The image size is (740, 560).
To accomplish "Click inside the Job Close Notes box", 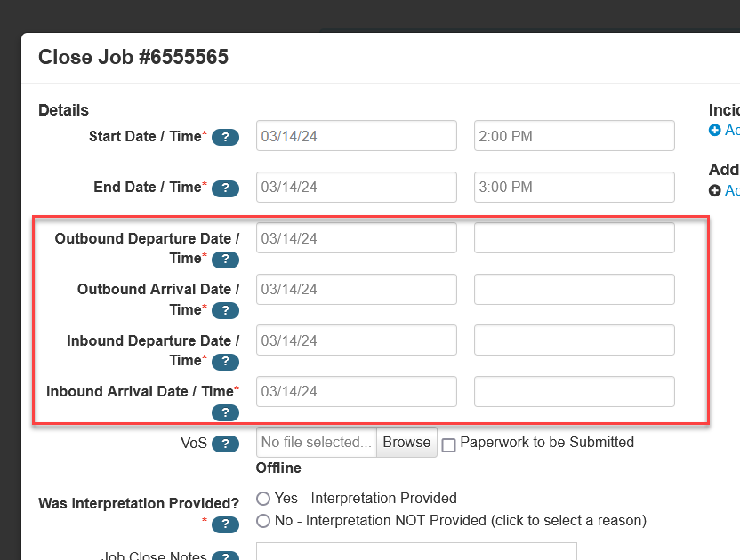I will click(416, 555).
